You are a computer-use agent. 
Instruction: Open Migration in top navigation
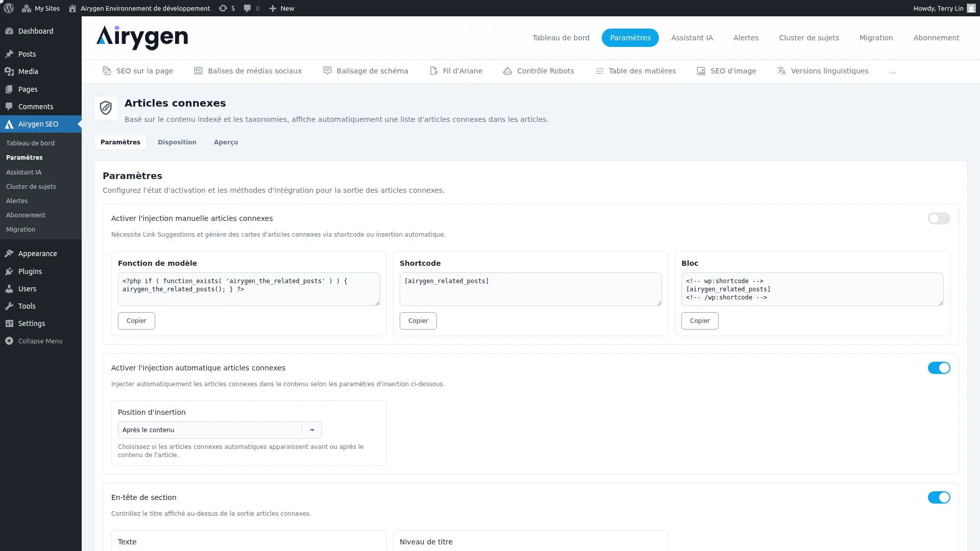(x=876, y=38)
